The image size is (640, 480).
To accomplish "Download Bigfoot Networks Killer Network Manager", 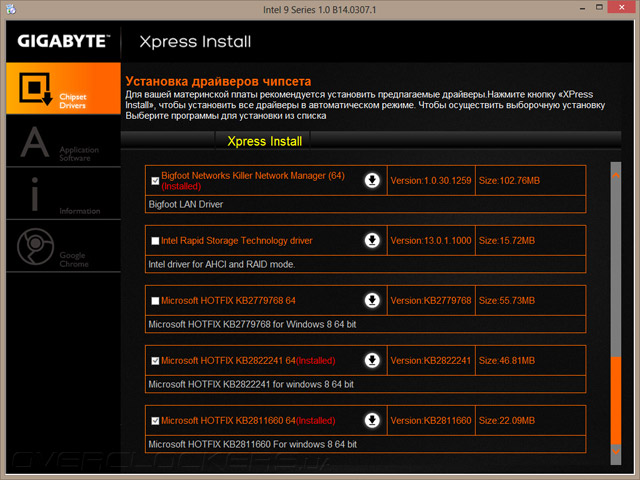I will pyautogui.click(x=372, y=180).
